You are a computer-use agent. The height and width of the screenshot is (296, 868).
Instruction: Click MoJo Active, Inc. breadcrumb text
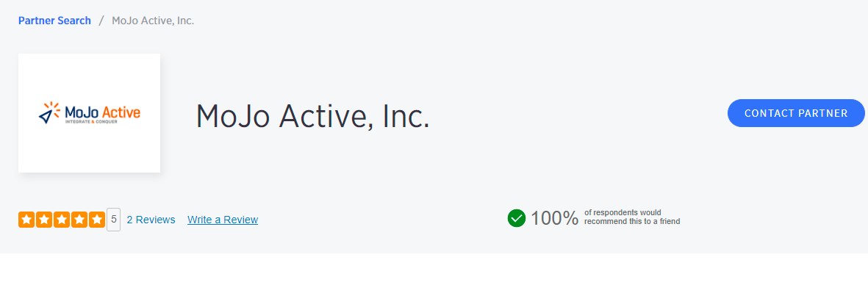pos(153,21)
